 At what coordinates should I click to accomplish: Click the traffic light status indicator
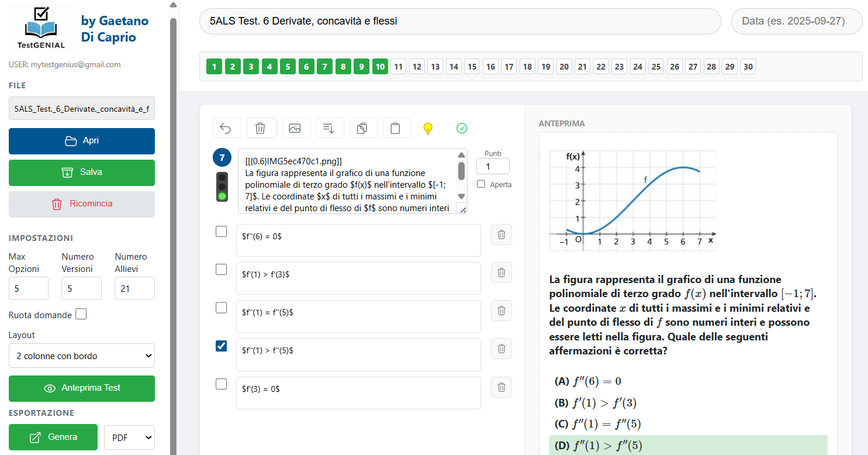[x=222, y=186]
